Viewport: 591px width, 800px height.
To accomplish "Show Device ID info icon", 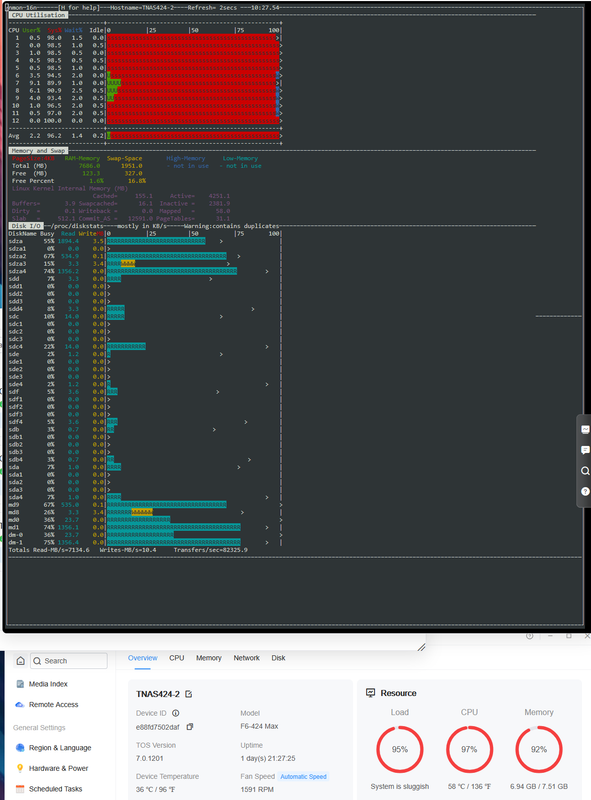I will pos(176,713).
